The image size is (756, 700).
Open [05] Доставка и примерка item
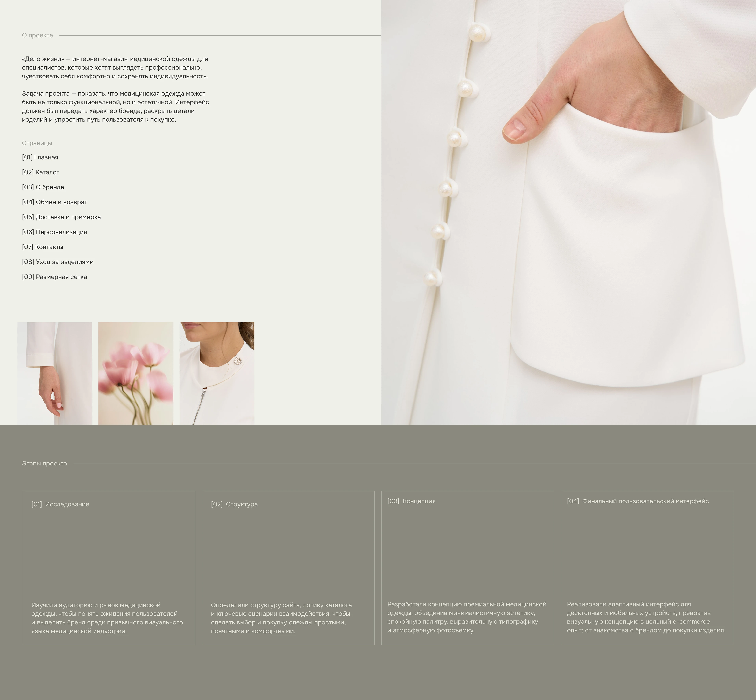coord(61,217)
